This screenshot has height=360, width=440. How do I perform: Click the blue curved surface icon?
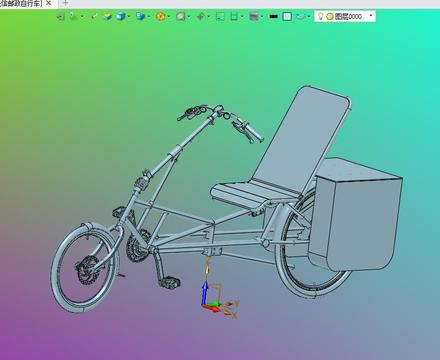coord(301,16)
